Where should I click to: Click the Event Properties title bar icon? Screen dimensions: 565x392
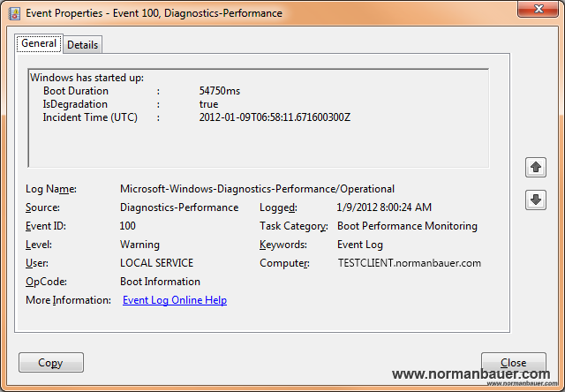coord(14,14)
